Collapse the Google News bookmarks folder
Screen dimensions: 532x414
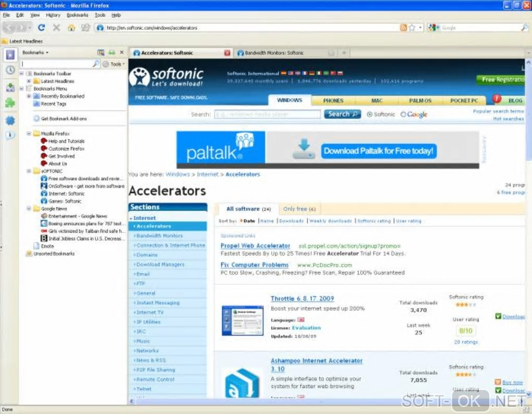point(29,208)
